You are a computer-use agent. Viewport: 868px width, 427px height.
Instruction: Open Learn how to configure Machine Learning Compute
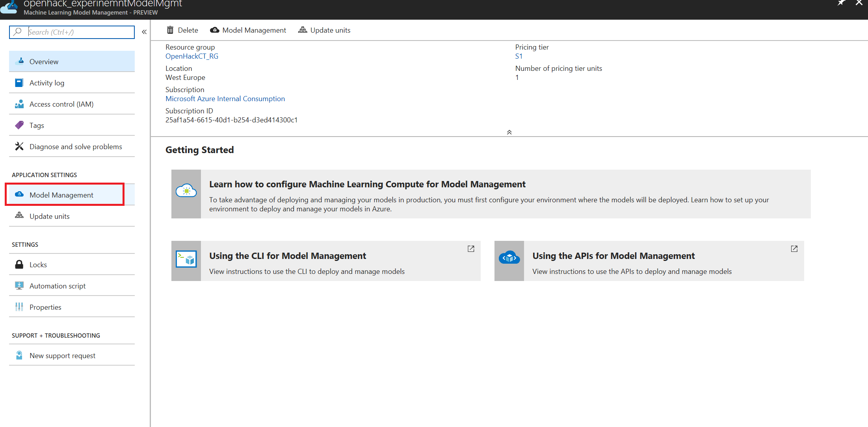tap(491, 194)
